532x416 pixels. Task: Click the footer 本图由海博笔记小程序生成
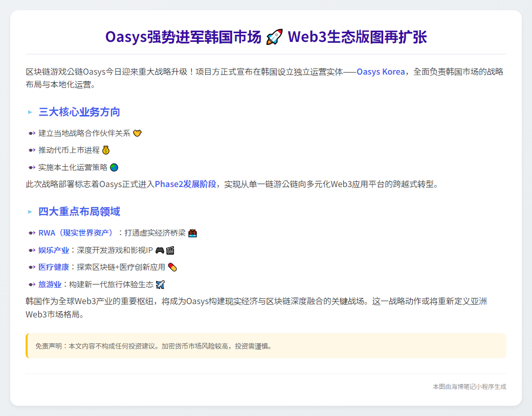pos(470,387)
